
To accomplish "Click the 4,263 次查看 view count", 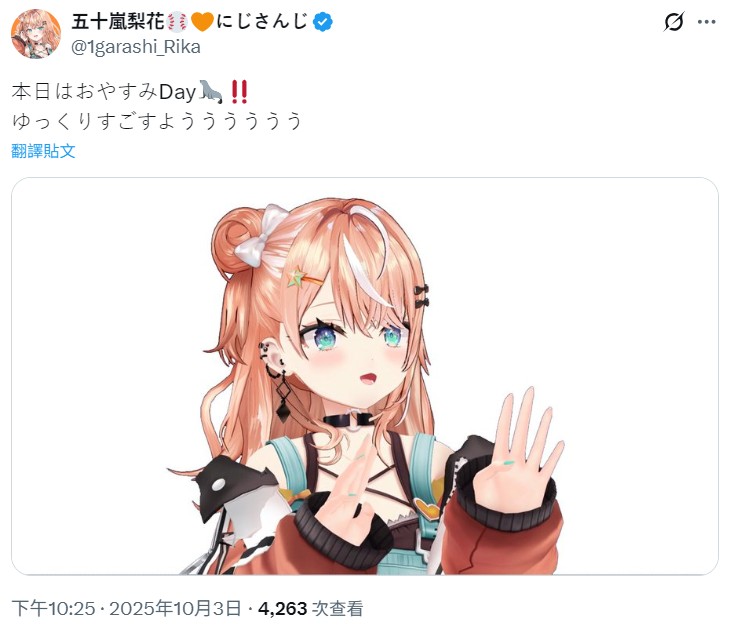I will [x=311, y=608].
